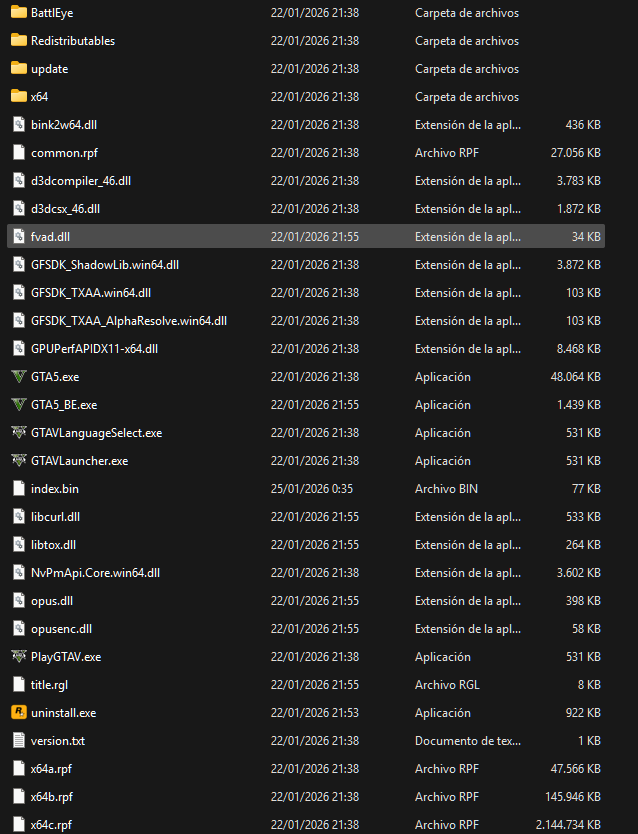Viewport: 638px width, 834px height.
Task: Select the Redistributables folder
Action: click(x=72, y=41)
